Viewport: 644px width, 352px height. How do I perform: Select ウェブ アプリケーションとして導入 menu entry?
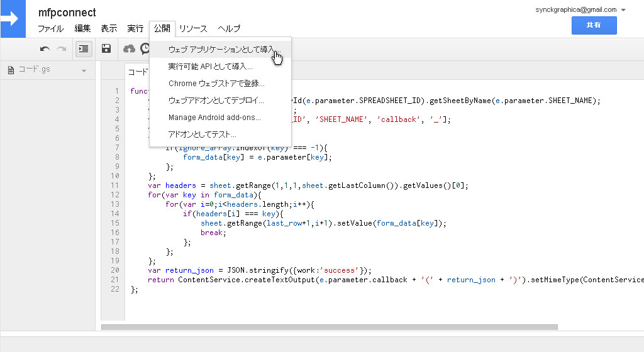point(220,49)
